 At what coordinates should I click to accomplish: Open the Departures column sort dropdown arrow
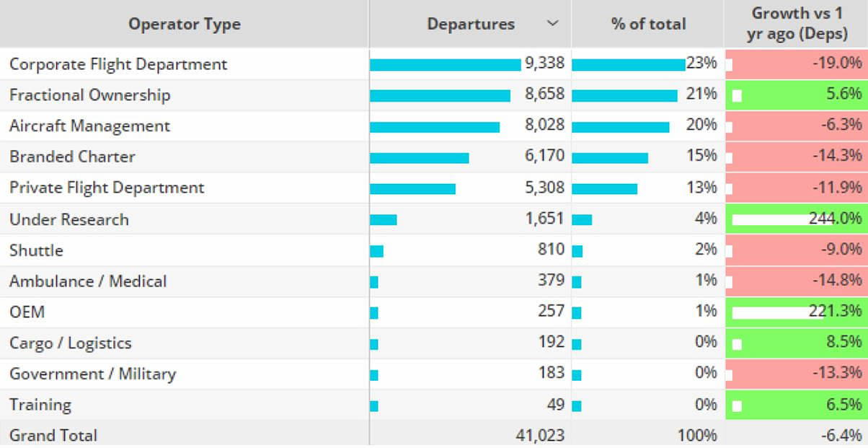pos(553,24)
